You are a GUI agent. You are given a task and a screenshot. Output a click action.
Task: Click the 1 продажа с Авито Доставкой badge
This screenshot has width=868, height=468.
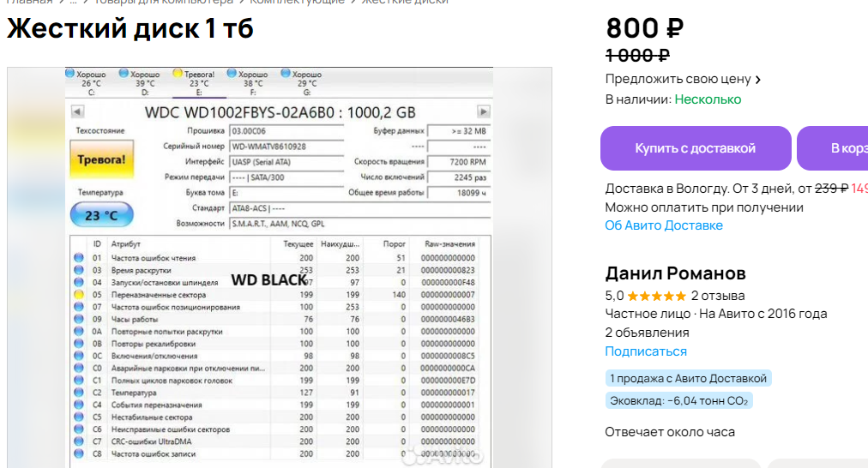click(688, 378)
